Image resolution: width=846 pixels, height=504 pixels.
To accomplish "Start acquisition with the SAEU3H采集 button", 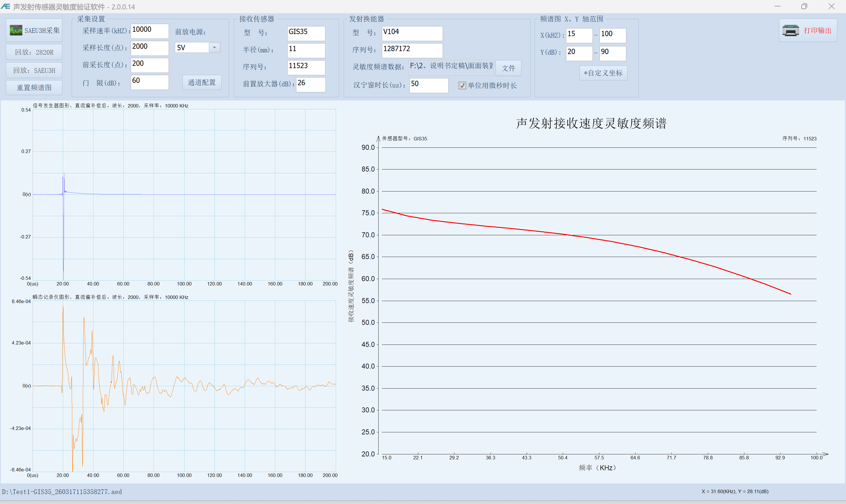I will (x=34, y=30).
